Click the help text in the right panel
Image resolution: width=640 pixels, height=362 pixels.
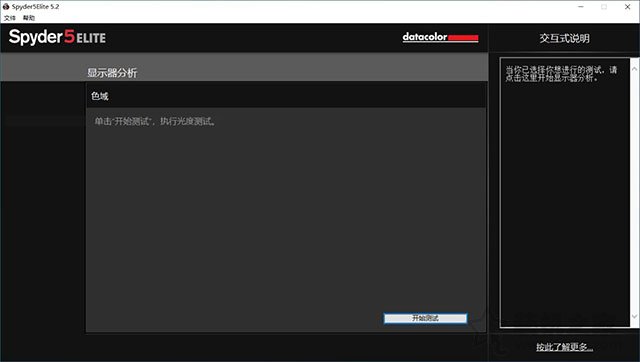coord(561,73)
